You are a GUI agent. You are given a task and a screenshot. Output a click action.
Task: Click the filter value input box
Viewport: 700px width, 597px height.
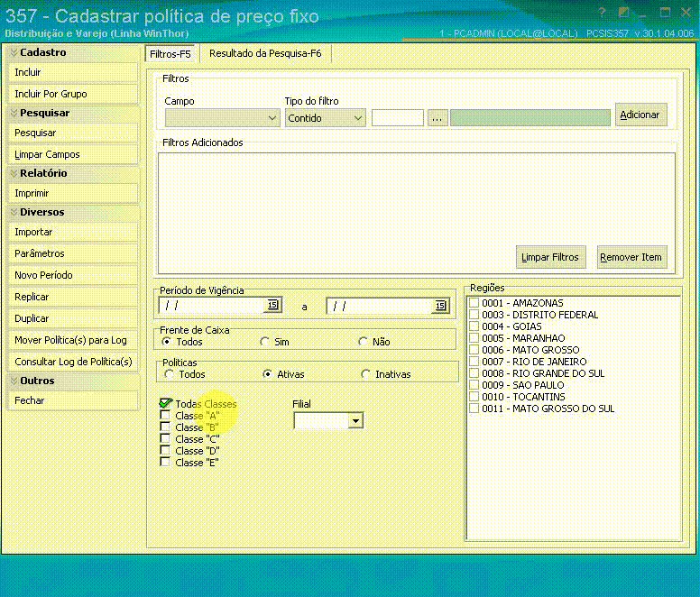(x=397, y=118)
